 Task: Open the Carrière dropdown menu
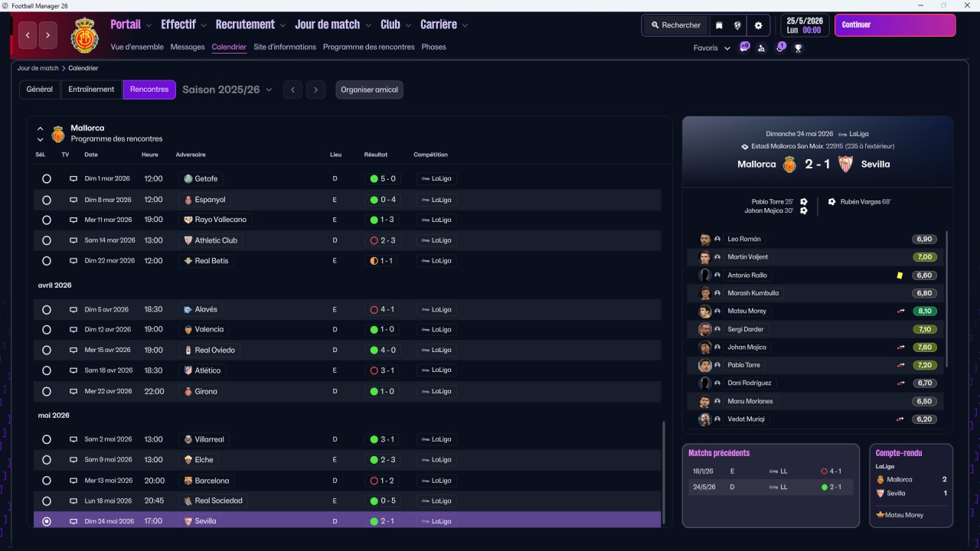(x=444, y=24)
